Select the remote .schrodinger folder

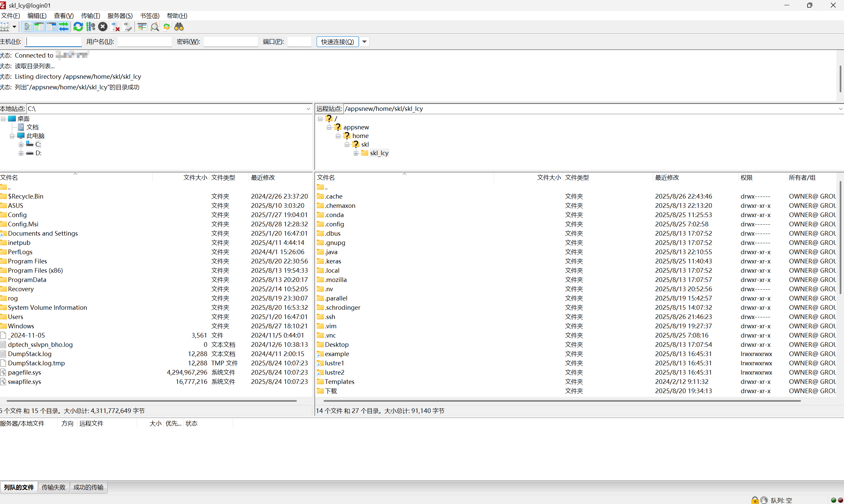342,307
